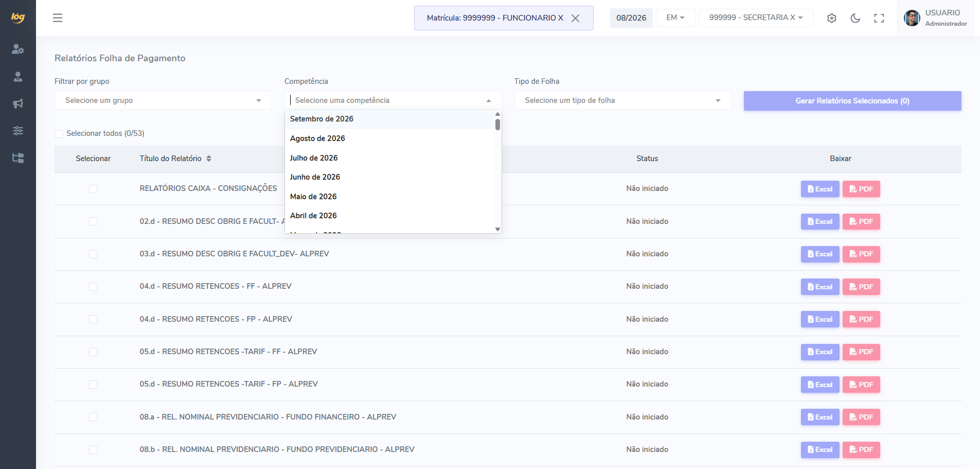Select the 04.d RETENCOES - FF checkbox
The width and height of the screenshot is (980, 469).
pyautogui.click(x=93, y=287)
